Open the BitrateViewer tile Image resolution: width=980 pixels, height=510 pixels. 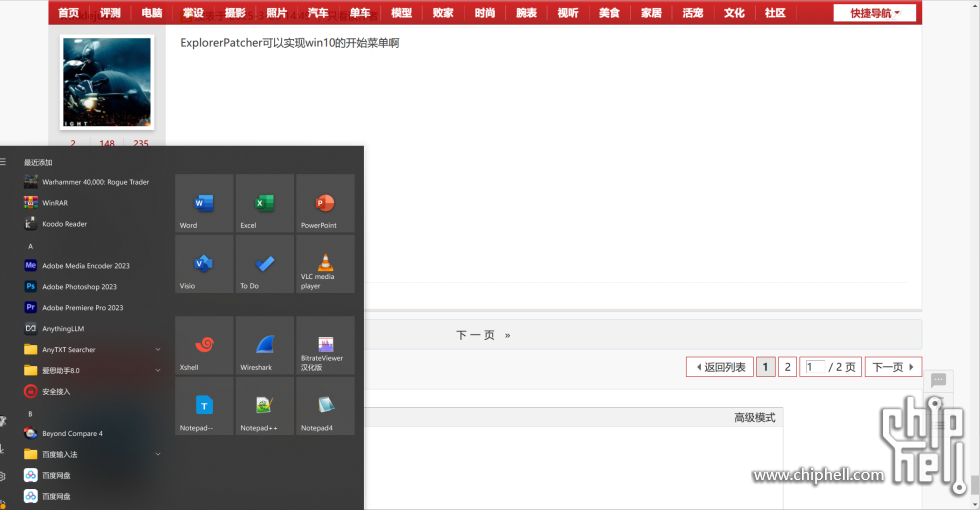(326, 345)
